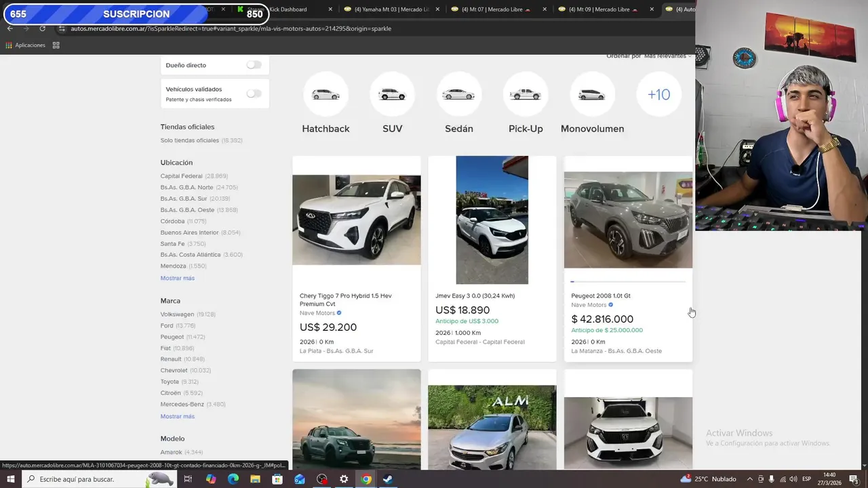Click the Windows taskbar search box
Viewport: 868px width, 488px height.
100,479
